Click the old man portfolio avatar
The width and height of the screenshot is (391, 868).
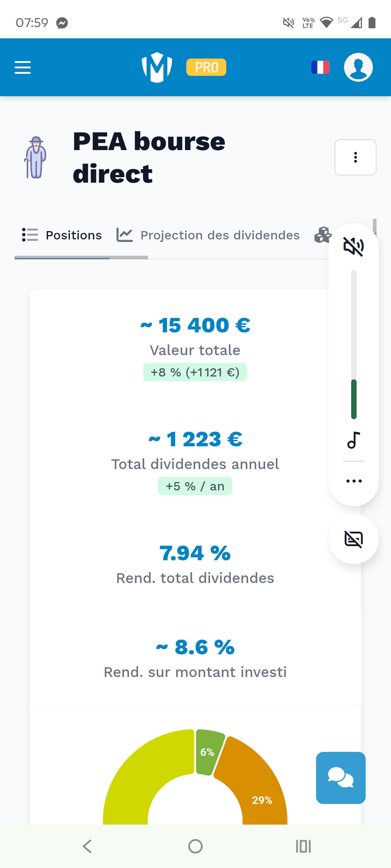click(35, 157)
